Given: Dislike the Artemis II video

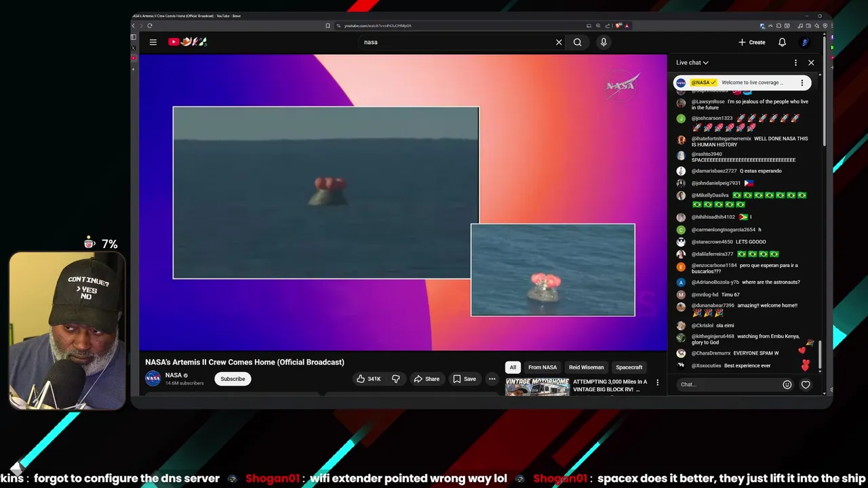Looking at the screenshot, I should [396, 379].
